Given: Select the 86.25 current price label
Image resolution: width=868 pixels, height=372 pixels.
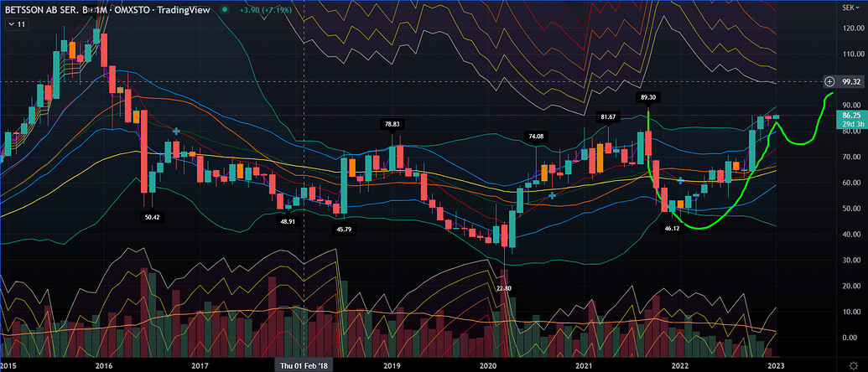Looking at the screenshot, I should (x=850, y=115).
